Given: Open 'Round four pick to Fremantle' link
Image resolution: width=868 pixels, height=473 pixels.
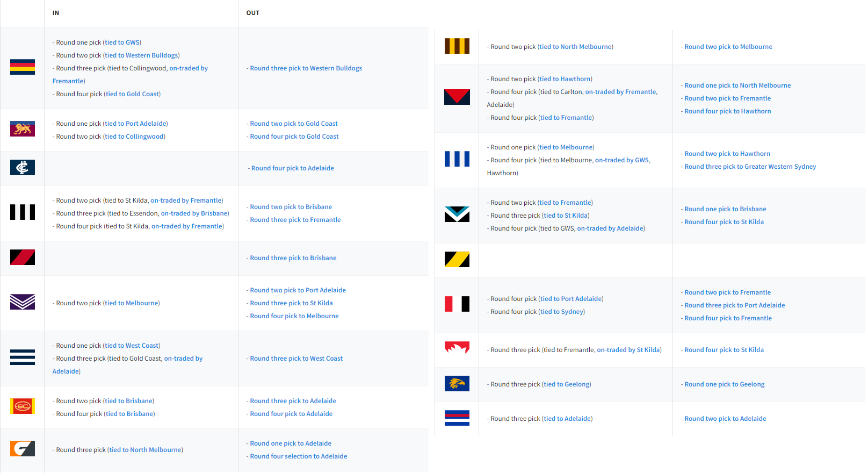Looking at the screenshot, I should 728,318.
